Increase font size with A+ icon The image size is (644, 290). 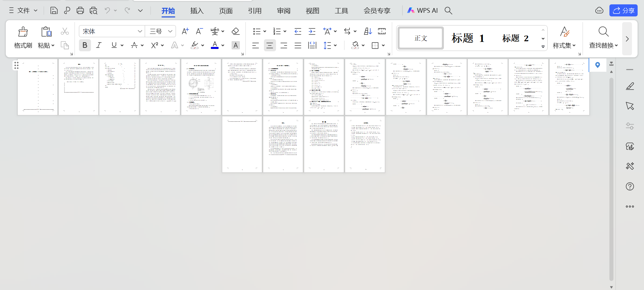tap(185, 32)
